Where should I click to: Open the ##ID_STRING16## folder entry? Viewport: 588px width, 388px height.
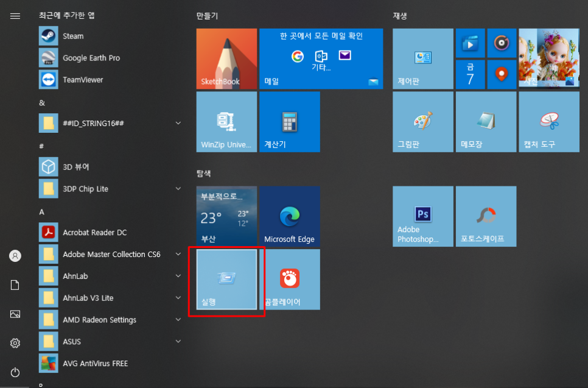(x=111, y=123)
